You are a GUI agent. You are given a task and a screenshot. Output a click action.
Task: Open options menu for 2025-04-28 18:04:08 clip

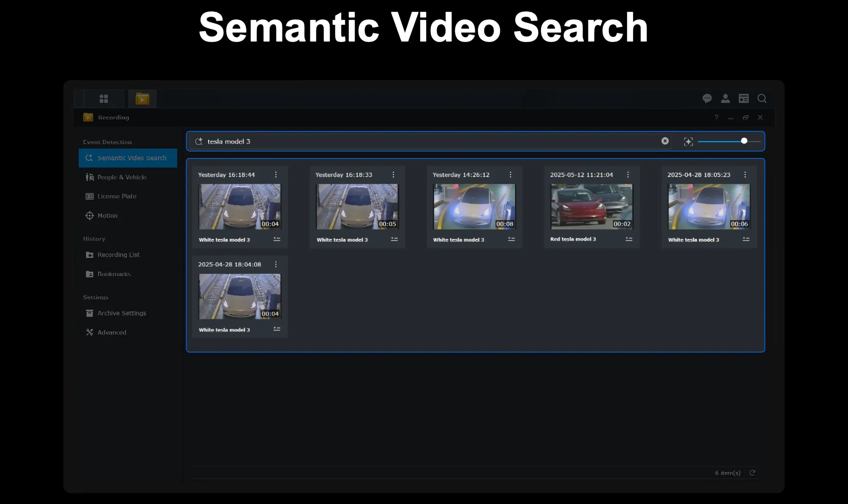coord(276,265)
